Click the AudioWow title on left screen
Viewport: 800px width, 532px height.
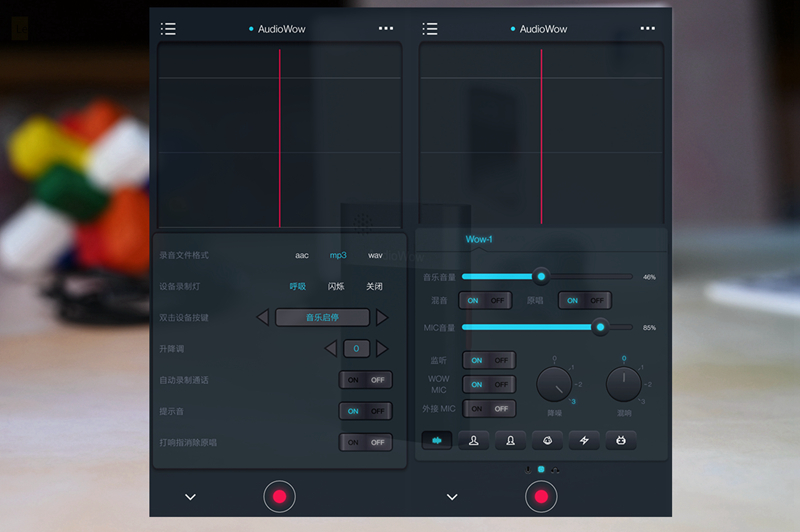pyautogui.click(x=281, y=29)
